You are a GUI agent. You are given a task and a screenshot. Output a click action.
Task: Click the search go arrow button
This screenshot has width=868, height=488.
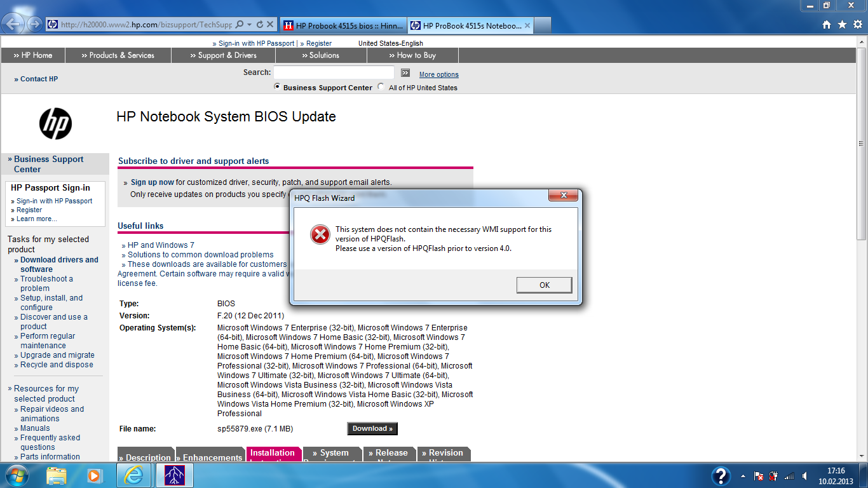(405, 72)
